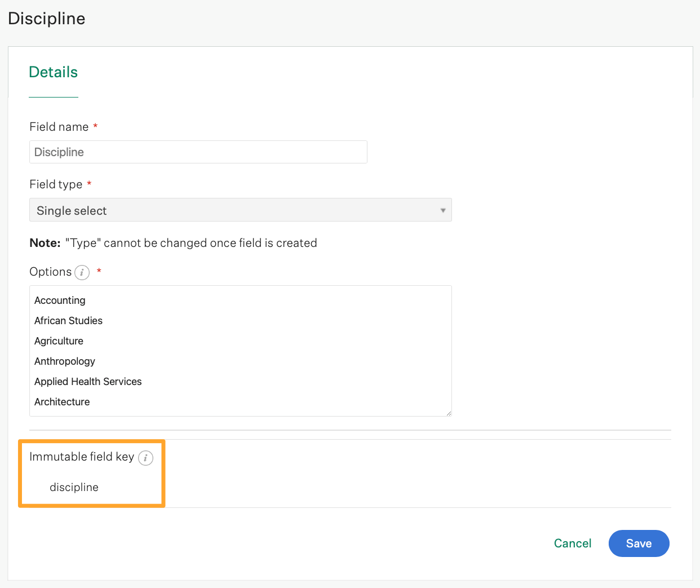Viewport: 700px width, 588px height.
Task: Click the dropdown arrow on Field type
Action: pos(444,209)
